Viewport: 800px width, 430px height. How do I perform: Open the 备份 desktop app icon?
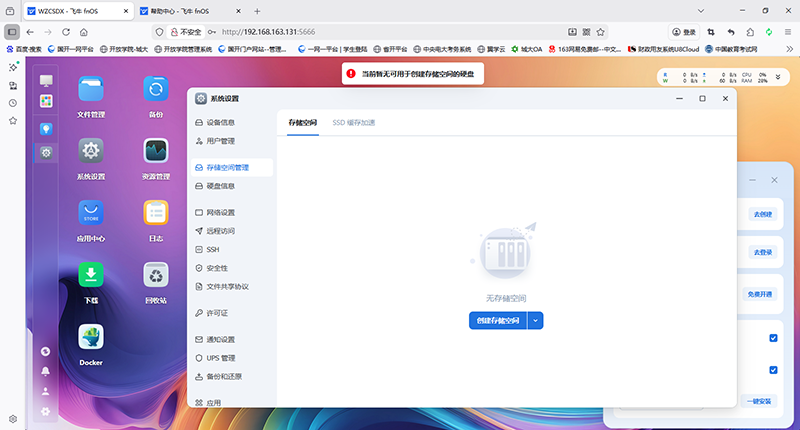156,89
